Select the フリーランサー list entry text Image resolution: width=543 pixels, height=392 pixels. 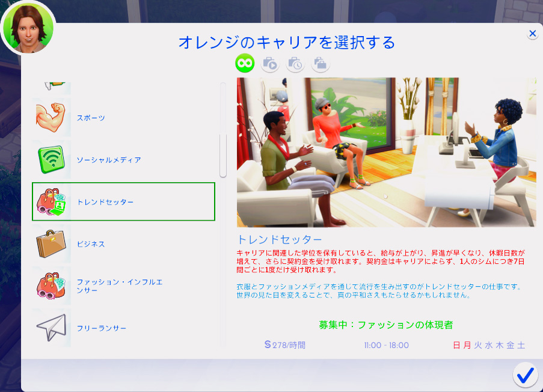102,329
